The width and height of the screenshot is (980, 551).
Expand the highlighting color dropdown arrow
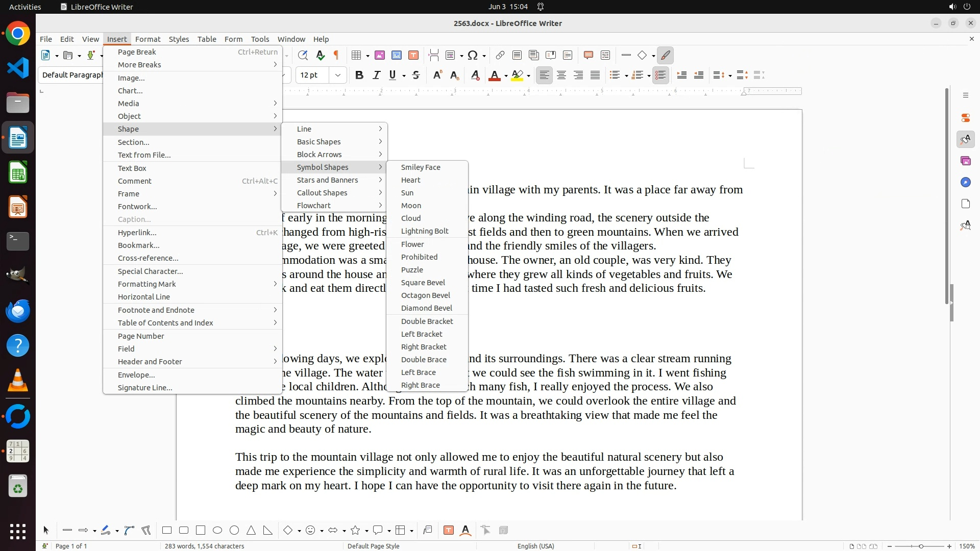pyautogui.click(x=529, y=76)
